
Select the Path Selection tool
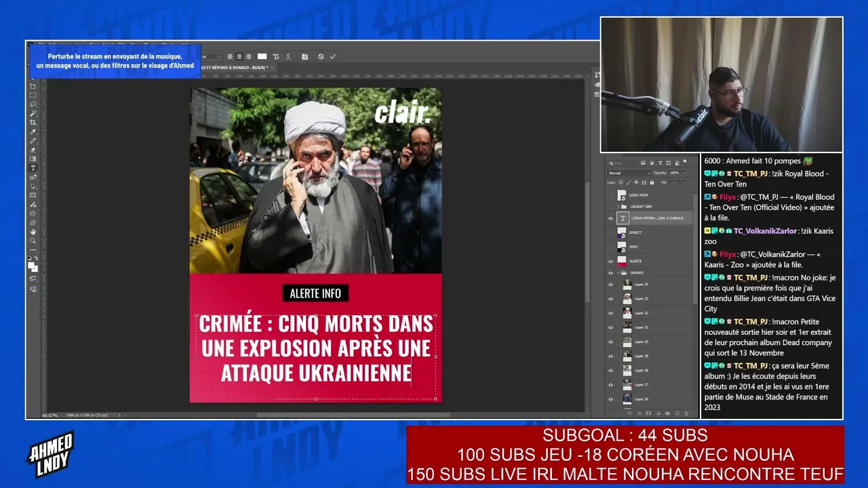[x=33, y=186]
